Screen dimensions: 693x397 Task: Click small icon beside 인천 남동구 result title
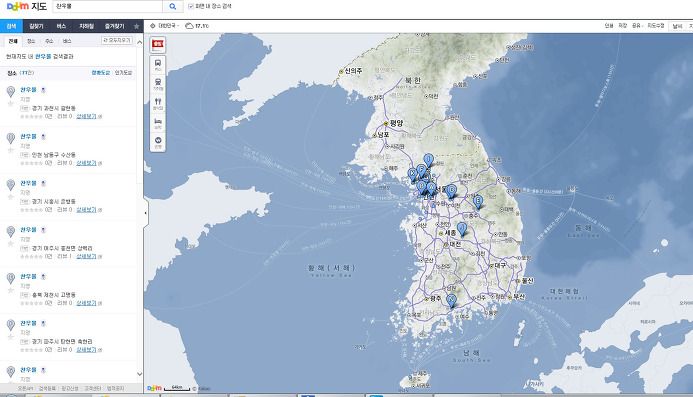(x=43, y=137)
